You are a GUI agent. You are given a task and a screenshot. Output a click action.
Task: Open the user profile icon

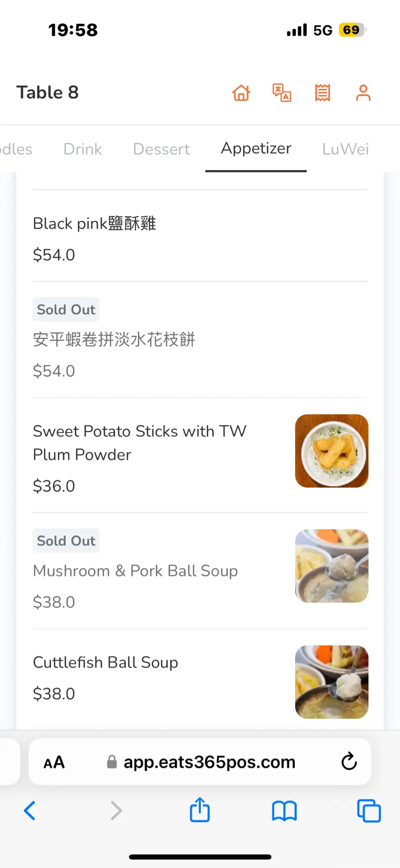[363, 93]
